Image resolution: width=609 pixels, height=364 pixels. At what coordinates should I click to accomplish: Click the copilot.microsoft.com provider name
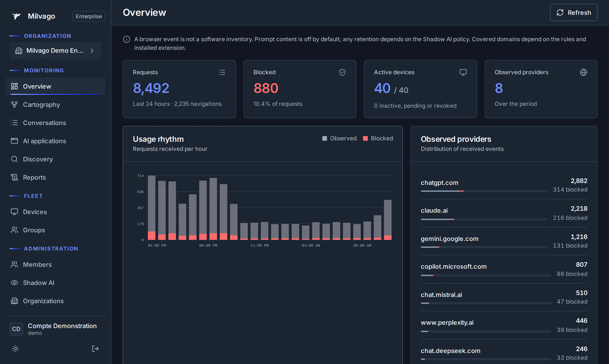point(454,266)
